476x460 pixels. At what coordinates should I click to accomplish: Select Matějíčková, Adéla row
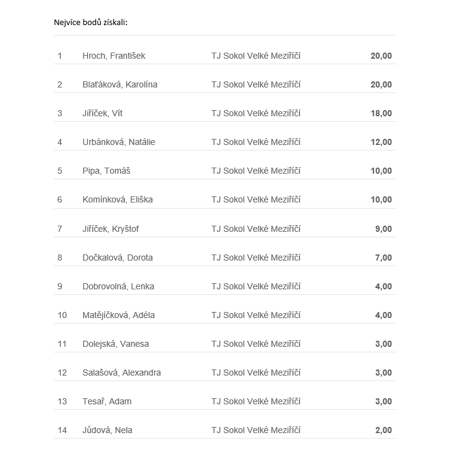pyautogui.click(x=119, y=315)
